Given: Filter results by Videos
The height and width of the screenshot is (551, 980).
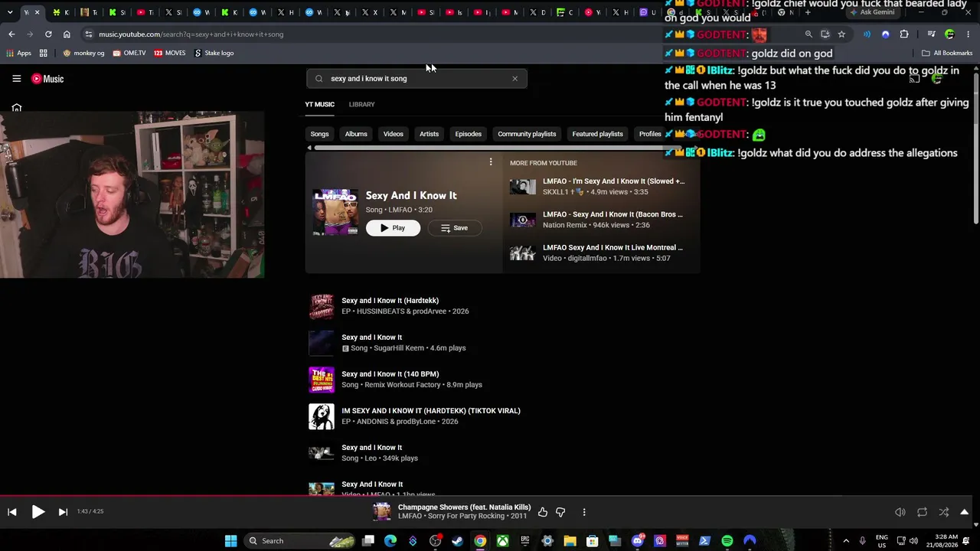Looking at the screenshot, I should coord(393,134).
